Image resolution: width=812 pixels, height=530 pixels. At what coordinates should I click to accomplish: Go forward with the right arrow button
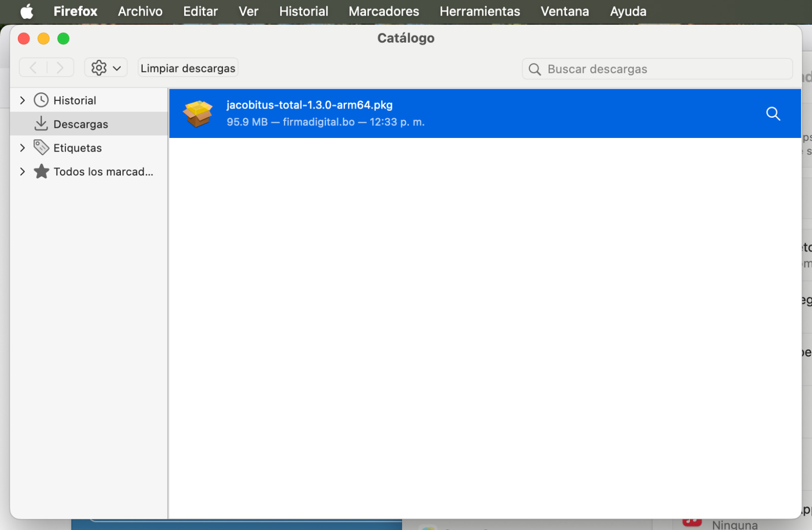[60, 68]
